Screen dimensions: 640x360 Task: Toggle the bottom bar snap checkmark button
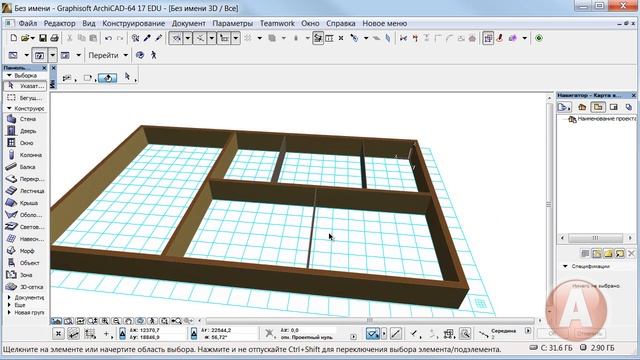pos(373,334)
